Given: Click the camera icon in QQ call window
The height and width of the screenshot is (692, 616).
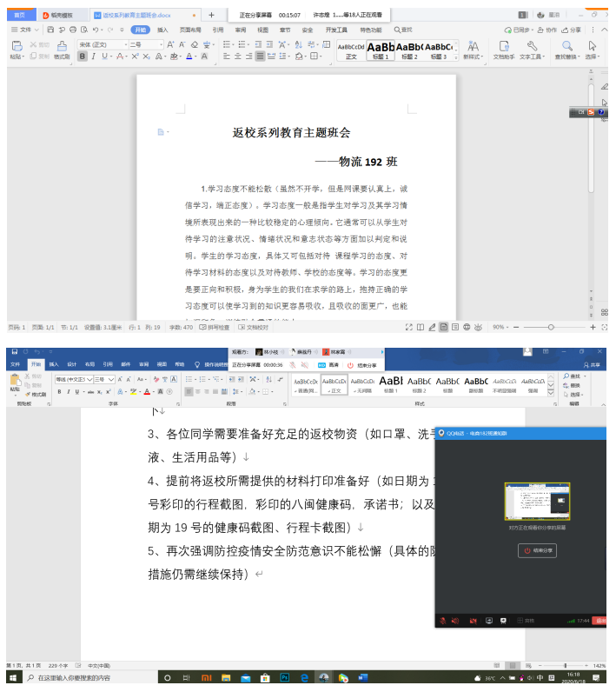Looking at the screenshot, I should coord(474,621).
